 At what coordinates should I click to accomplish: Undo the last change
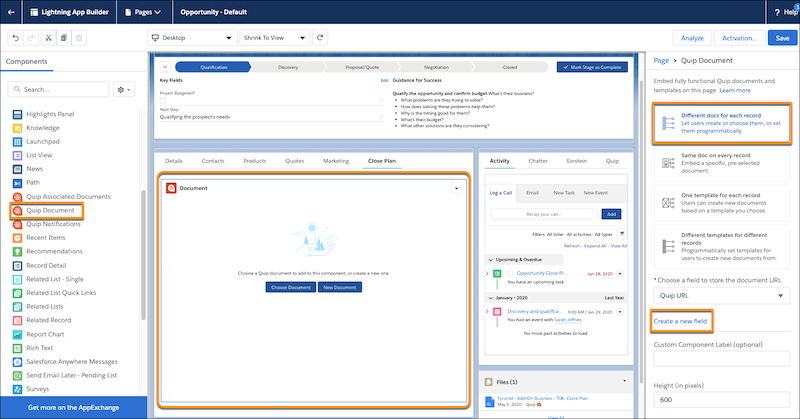[16, 38]
